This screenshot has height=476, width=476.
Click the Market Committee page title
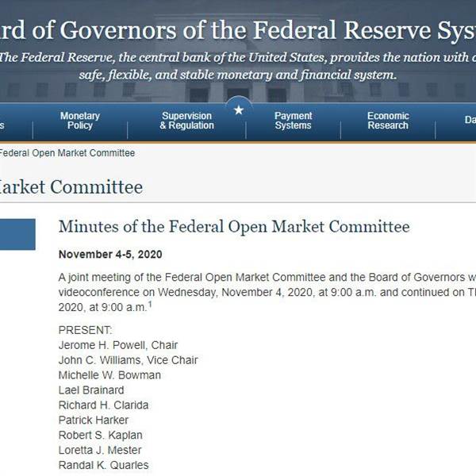(x=71, y=186)
